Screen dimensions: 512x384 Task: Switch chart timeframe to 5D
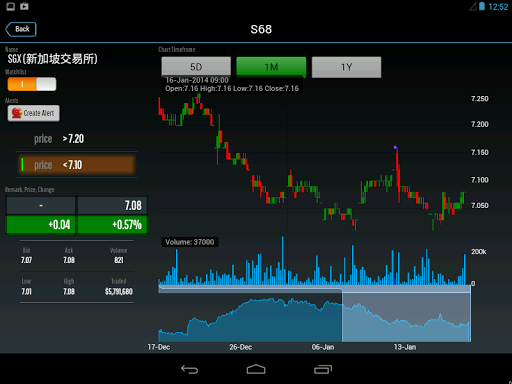click(196, 67)
